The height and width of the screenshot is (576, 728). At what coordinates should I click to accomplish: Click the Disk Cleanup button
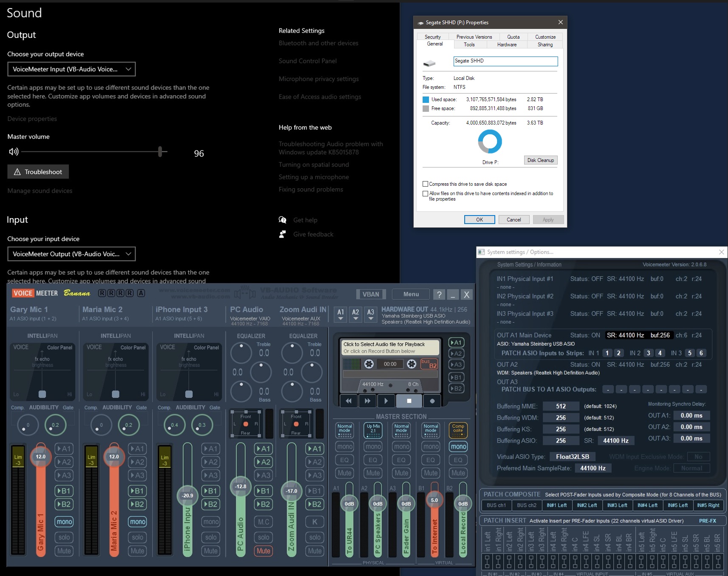click(x=540, y=160)
